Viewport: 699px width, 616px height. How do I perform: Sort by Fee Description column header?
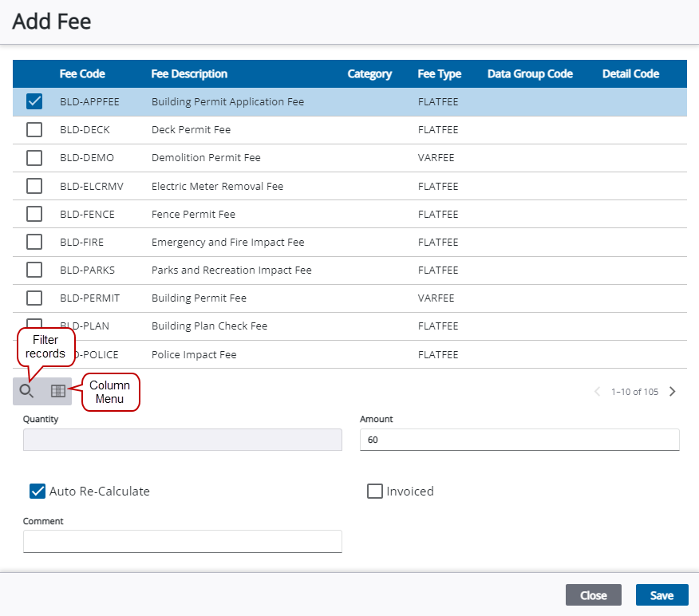[x=189, y=73]
